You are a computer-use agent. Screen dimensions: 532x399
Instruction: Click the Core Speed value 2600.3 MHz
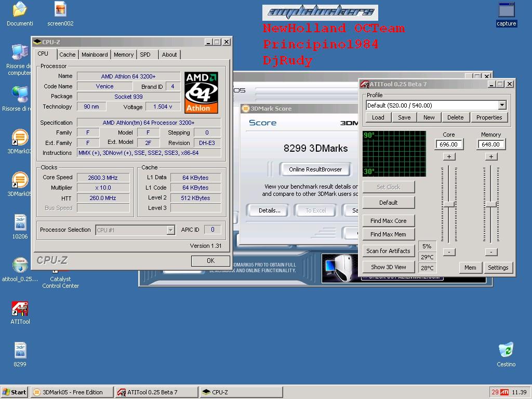pyautogui.click(x=103, y=178)
